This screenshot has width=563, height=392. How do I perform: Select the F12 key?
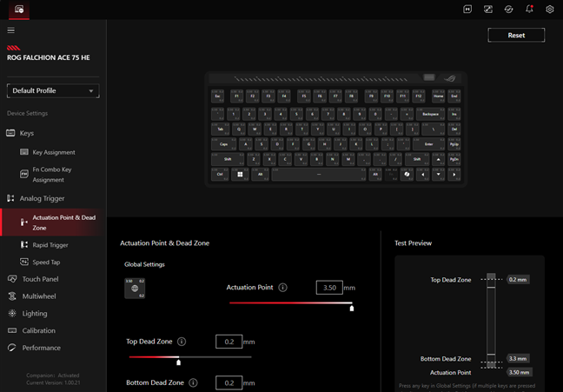(x=418, y=96)
